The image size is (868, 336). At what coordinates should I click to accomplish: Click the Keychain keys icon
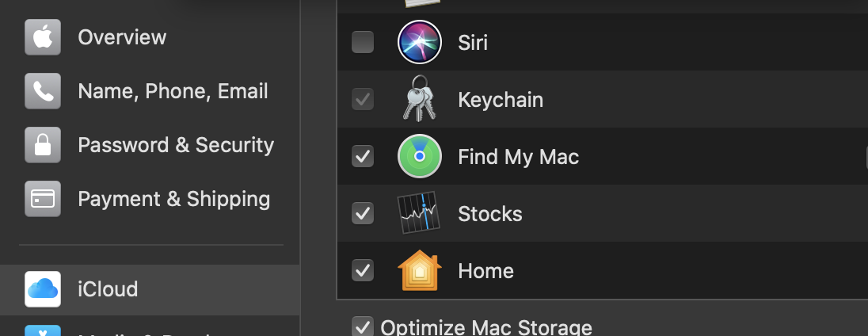[x=419, y=99]
